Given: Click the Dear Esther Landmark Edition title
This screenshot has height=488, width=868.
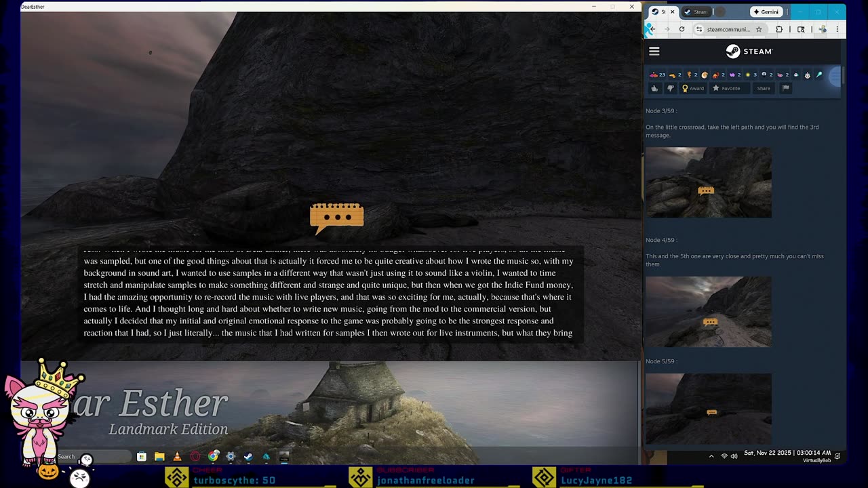Looking at the screenshot, I should tap(149, 412).
